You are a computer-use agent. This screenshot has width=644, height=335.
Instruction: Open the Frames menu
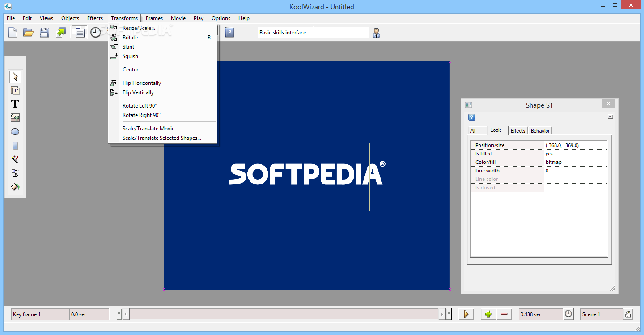tap(154, 18)
